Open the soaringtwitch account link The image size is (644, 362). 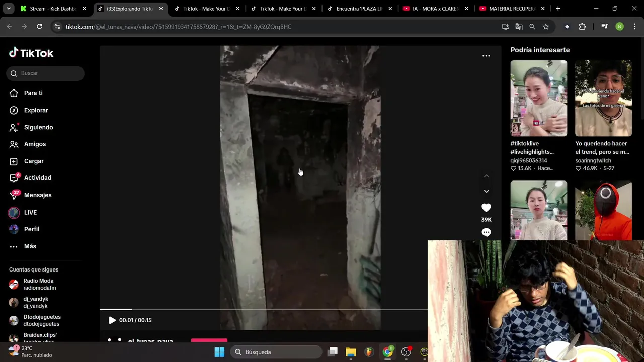tap(593, 161)
